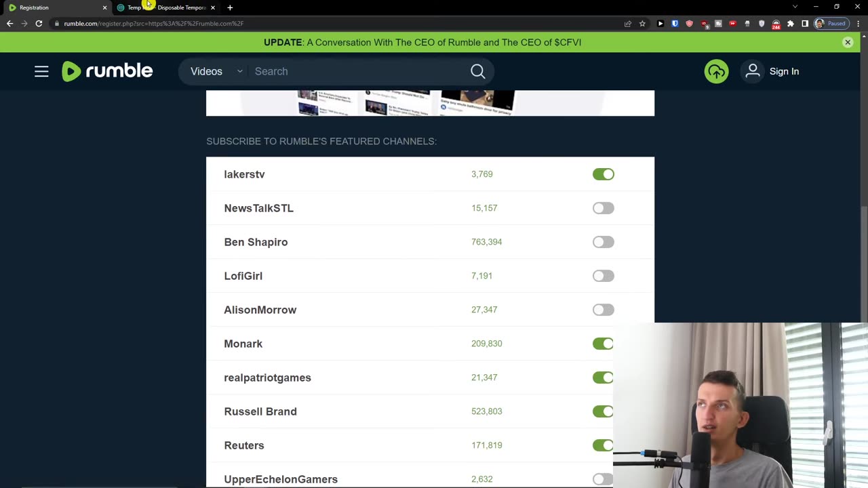The width and height of the screenshot is (868, 488).
Task: Click the NewsTalkSTL channel name
Action: (x=258, y=208)
